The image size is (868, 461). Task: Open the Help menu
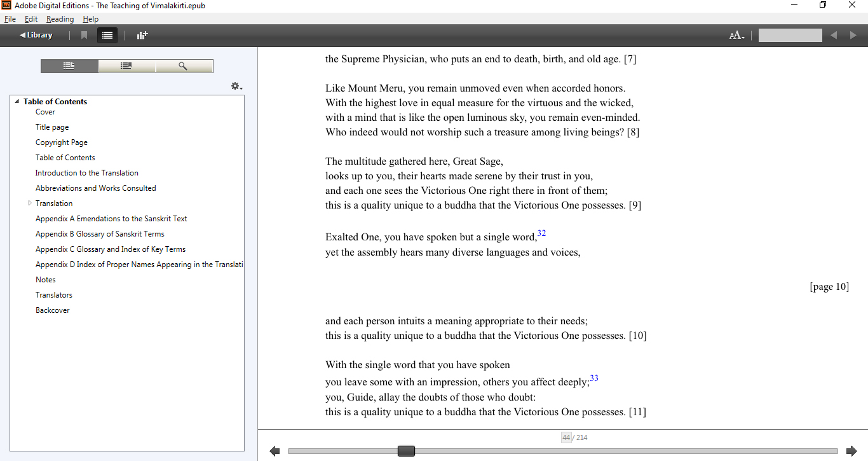(x=91, y=19)
